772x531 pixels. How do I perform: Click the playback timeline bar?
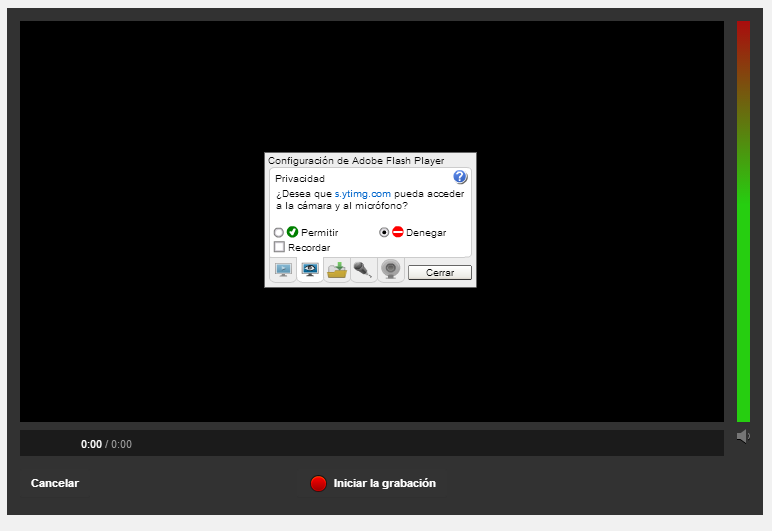372,443
